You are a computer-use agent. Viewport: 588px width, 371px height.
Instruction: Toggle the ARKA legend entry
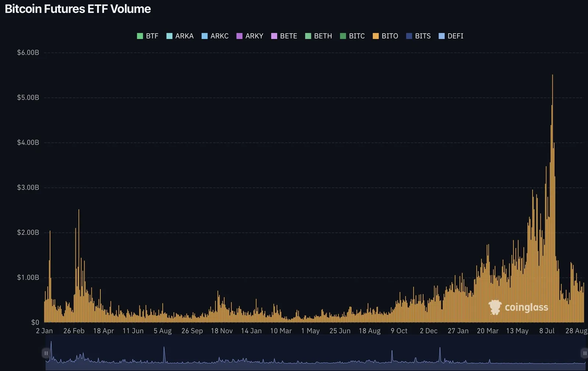click(x=180, y=36)
